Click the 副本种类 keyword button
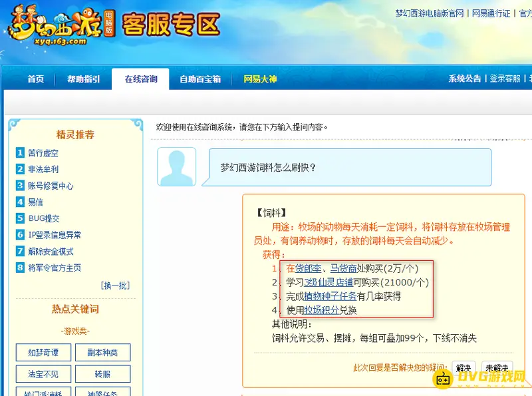Viewport: 532px width, 396px height. click(x=102, y=352)
